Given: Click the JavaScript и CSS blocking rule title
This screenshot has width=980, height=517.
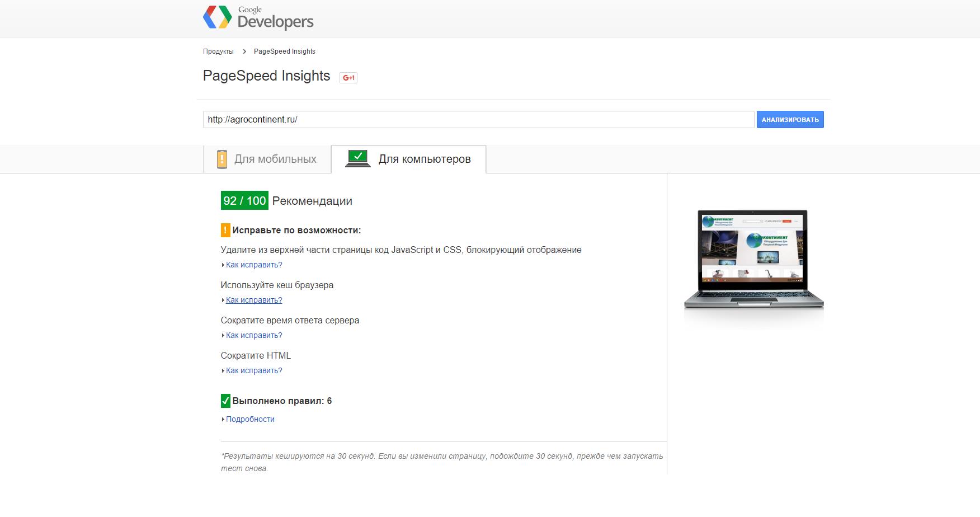Looking at the screenshot, I should click(x=401, y=250).
